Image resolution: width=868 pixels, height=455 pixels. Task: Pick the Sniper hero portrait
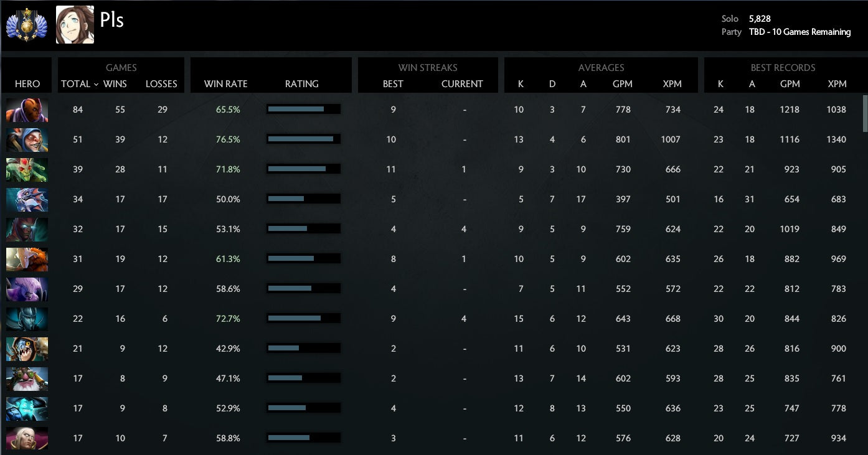point(27,378)
